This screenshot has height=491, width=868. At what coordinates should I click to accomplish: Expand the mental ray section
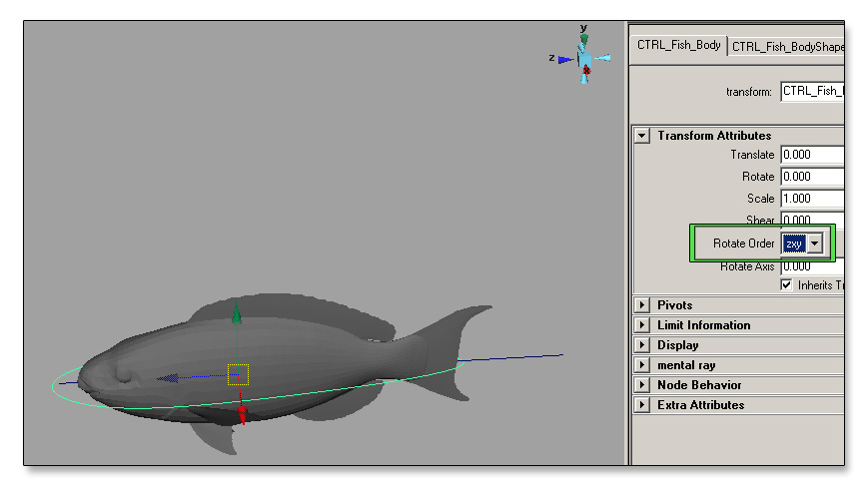(642, 365)
